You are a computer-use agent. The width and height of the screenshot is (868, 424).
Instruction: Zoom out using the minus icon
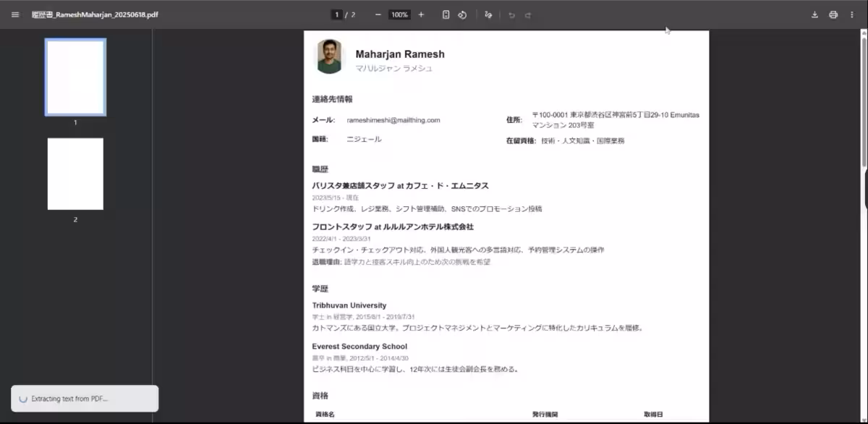[377, 14]
